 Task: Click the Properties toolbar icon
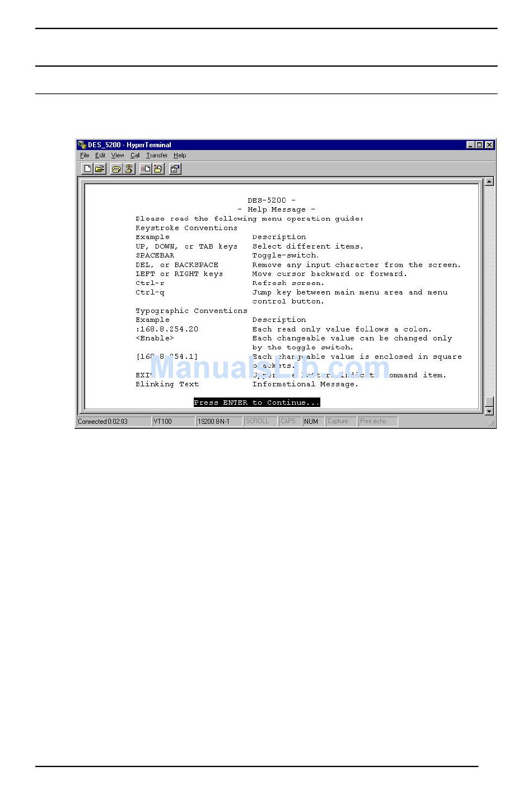pyautogui.click(x=175, y=169)
